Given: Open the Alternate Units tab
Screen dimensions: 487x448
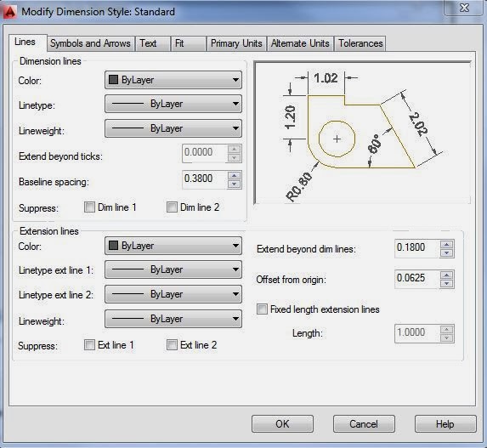Looking at the screenshot, I should click(300, 43).
